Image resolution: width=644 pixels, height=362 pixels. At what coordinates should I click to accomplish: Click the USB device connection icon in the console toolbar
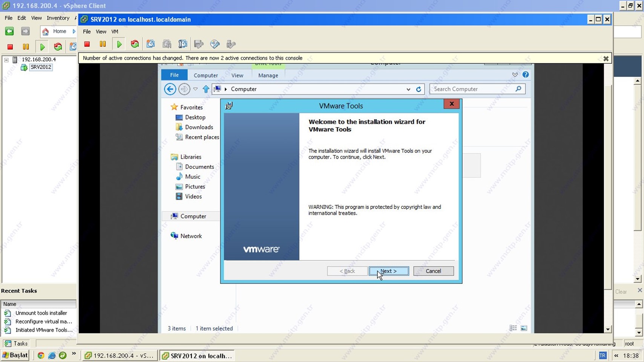231,44
